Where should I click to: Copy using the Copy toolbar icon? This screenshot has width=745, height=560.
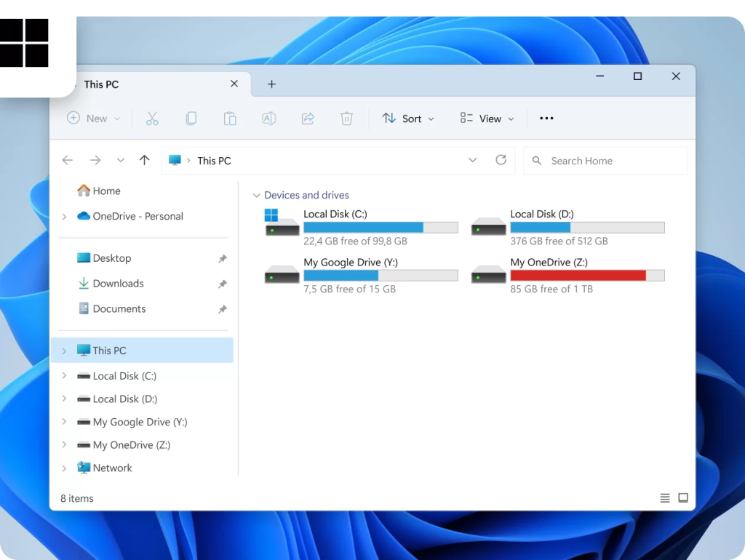[x=191, y=118]
